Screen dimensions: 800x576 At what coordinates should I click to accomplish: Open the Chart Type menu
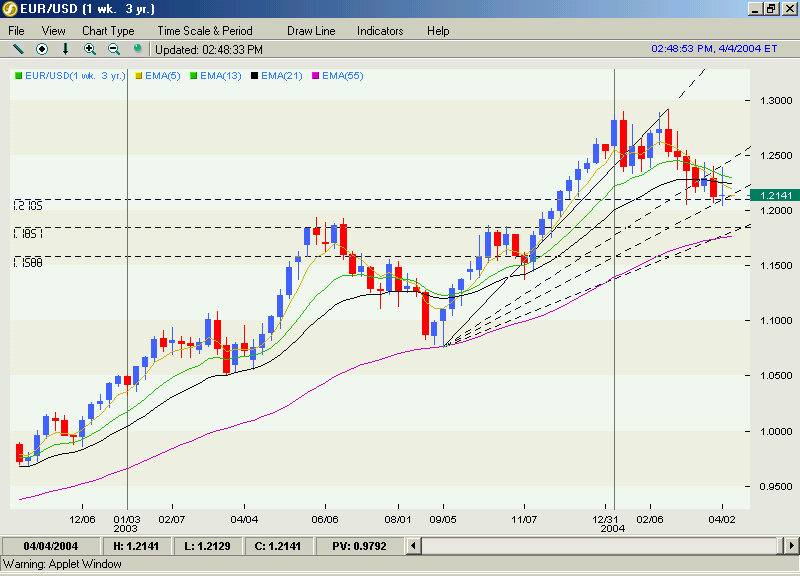click(x=108, y=31)
